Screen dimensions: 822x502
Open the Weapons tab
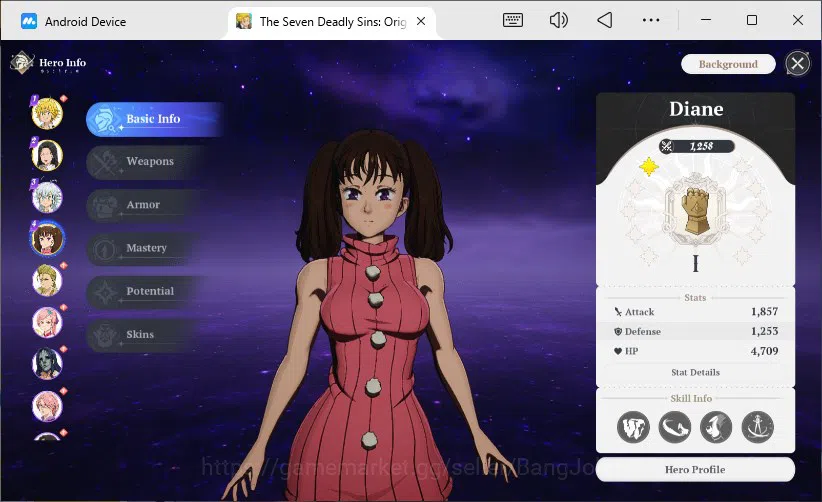click(147, 161)
